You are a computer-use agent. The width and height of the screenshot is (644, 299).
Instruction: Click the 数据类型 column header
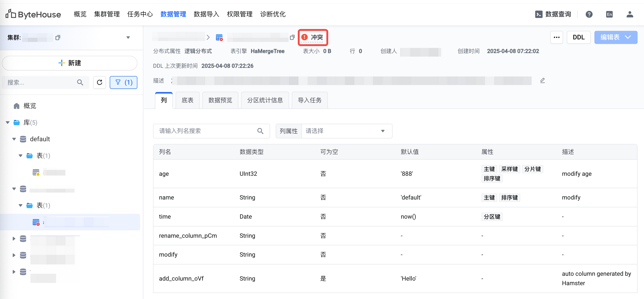coord(251,152)
